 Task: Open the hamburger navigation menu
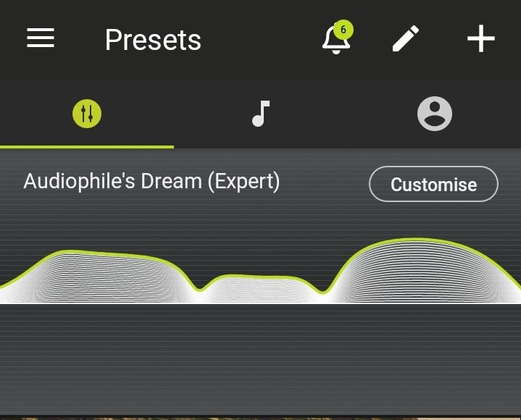pyautogui.click(x=41, y=38)
